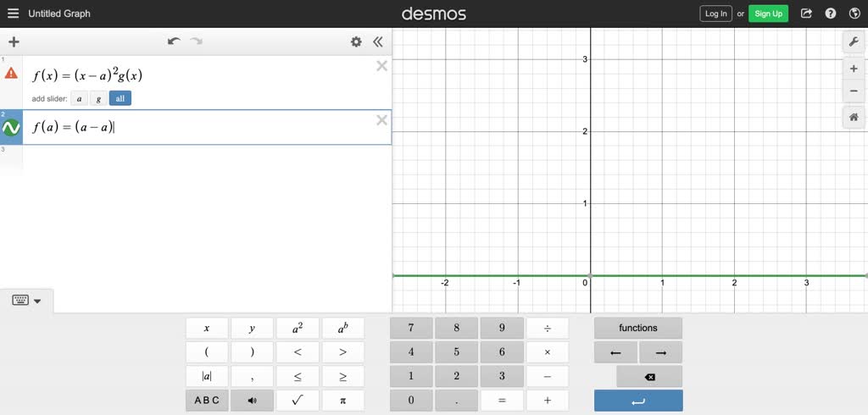This screenshot has width=868, height=415.
Task: Undo the last edit
Action: click(174, 41)
